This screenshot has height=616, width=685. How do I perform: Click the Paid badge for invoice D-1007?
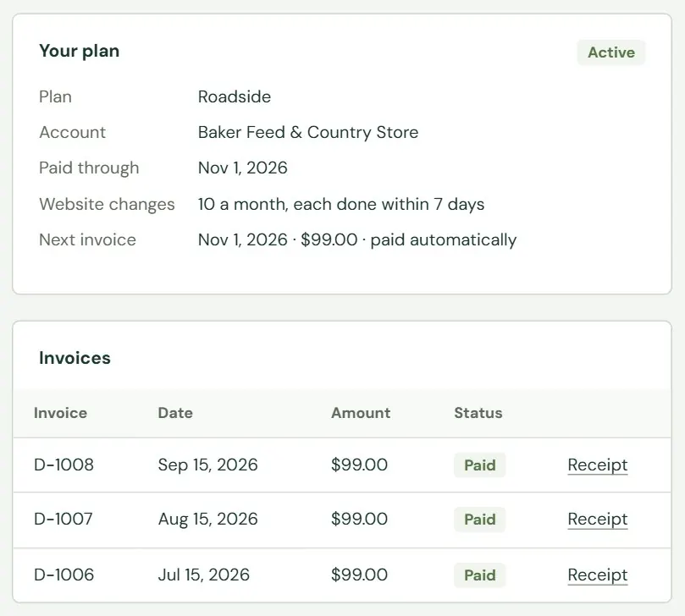click(479, 519)
